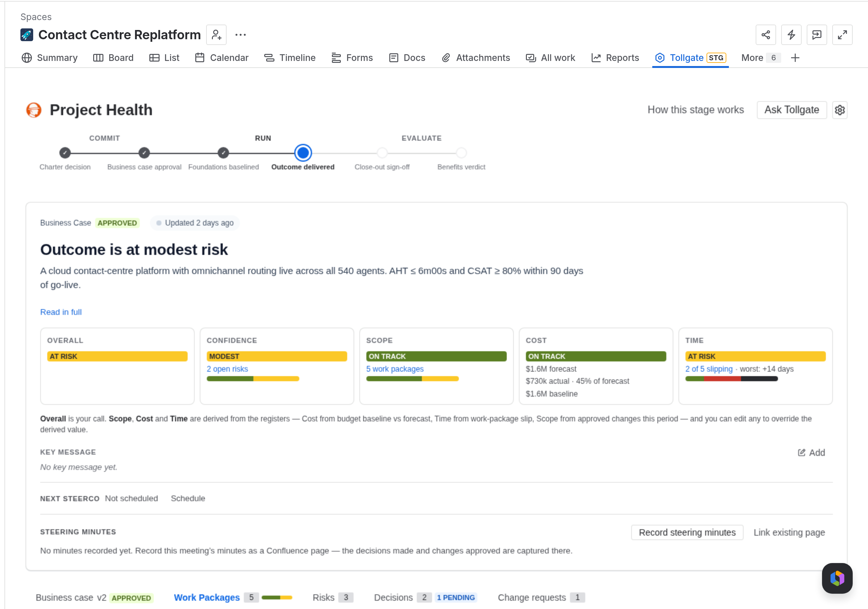
Task: Open the List tab
Action: [x=164, y=58]
